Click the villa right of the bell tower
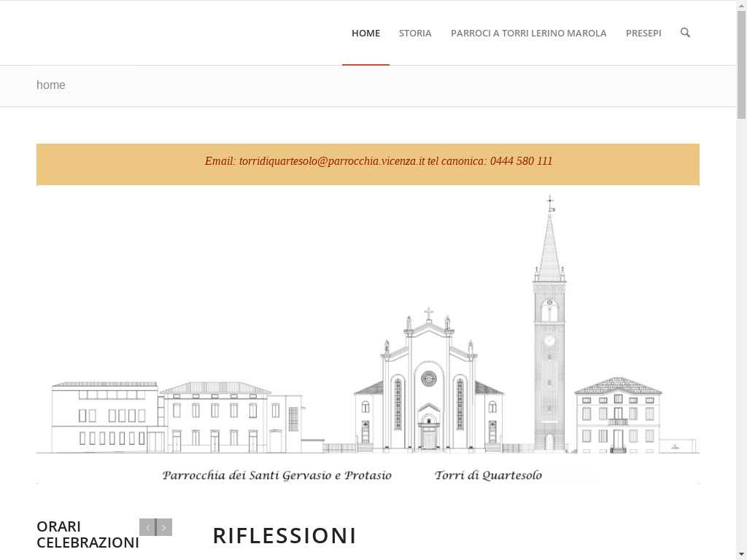The height and width of the screenshot is (560, 747). [x=618, y=416]
